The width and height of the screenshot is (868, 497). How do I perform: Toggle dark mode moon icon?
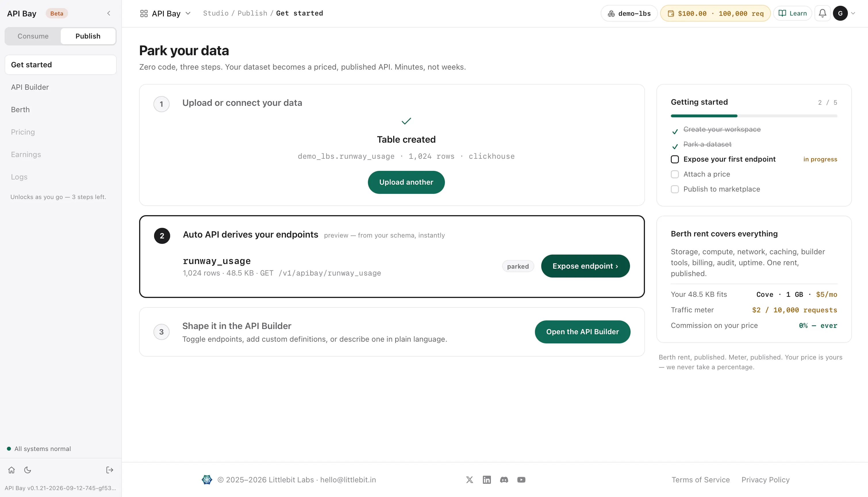point(28,470)
